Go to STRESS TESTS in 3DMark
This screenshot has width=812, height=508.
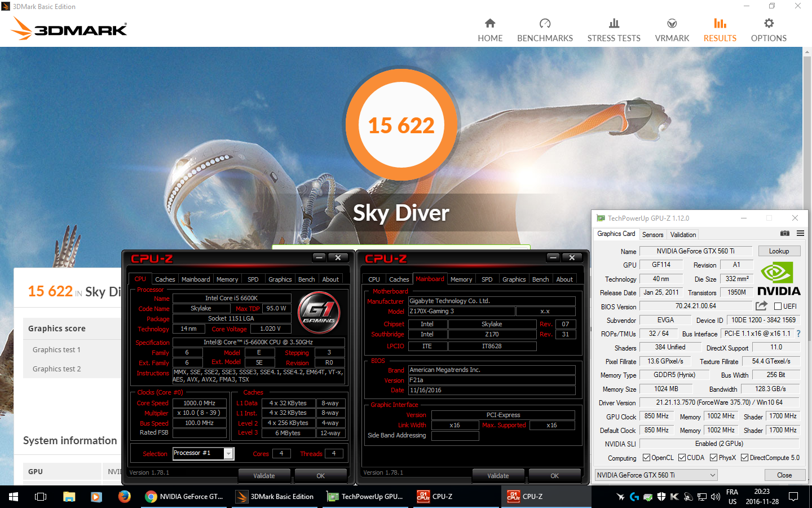[x=614, y=30]
